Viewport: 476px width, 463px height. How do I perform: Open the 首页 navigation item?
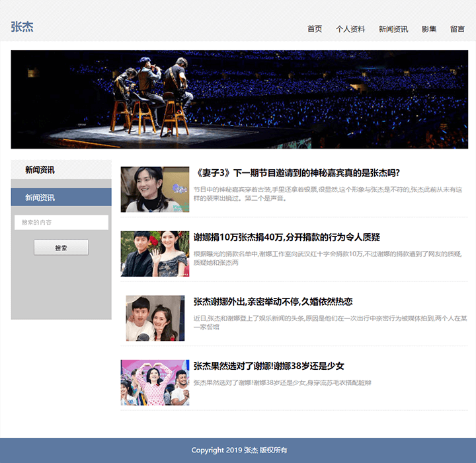[x=315, y=29]
